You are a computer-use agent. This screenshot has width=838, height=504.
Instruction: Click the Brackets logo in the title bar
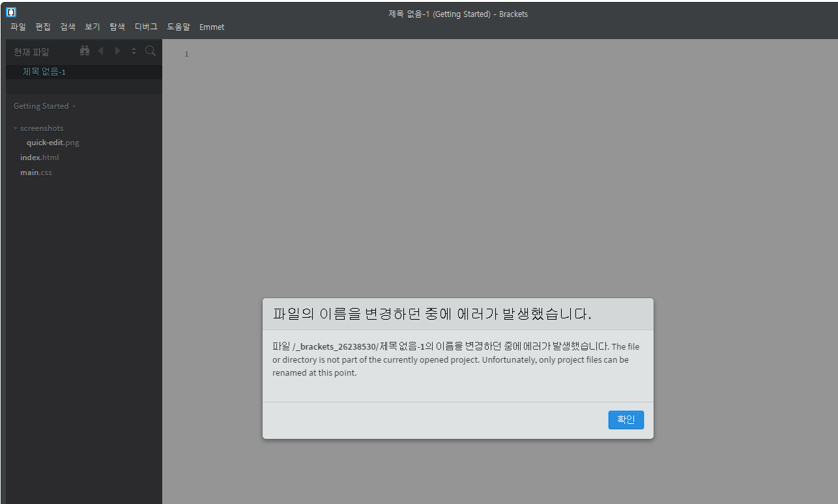10,11
